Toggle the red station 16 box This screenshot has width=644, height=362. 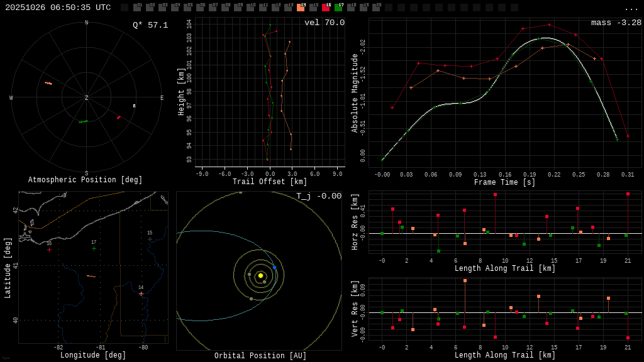(326, 8)
